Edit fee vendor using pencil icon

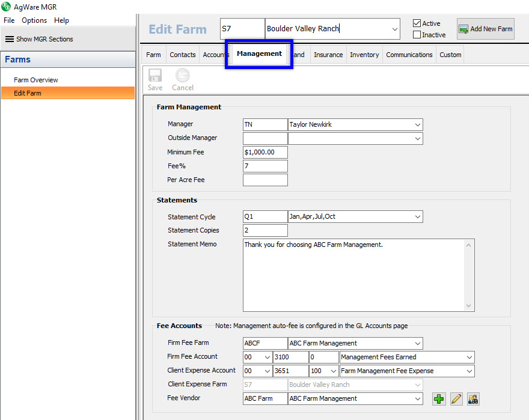coord(456,399)
